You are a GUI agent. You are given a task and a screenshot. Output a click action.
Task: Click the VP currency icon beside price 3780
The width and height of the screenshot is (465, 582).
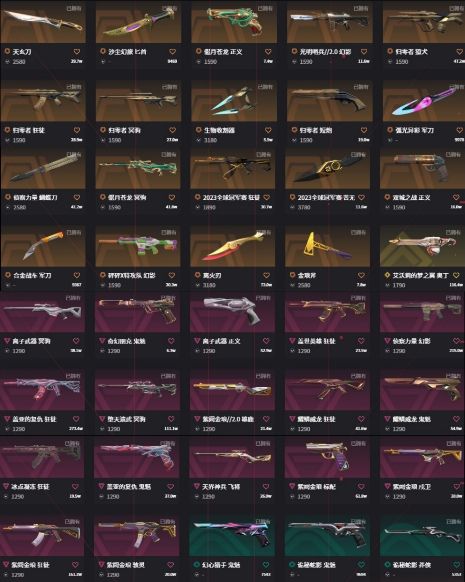pyautogui.click(x=292, y=207)
